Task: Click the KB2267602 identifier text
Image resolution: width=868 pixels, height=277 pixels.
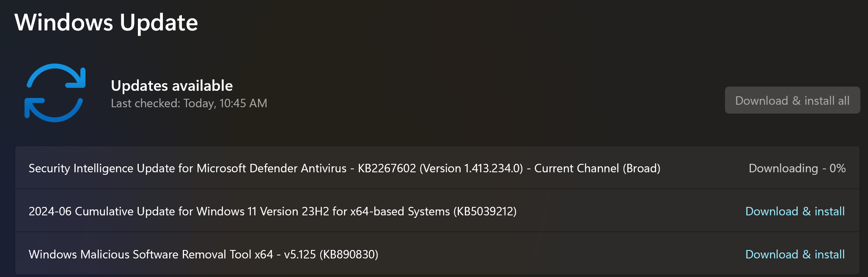Action: tap(387, 168)
